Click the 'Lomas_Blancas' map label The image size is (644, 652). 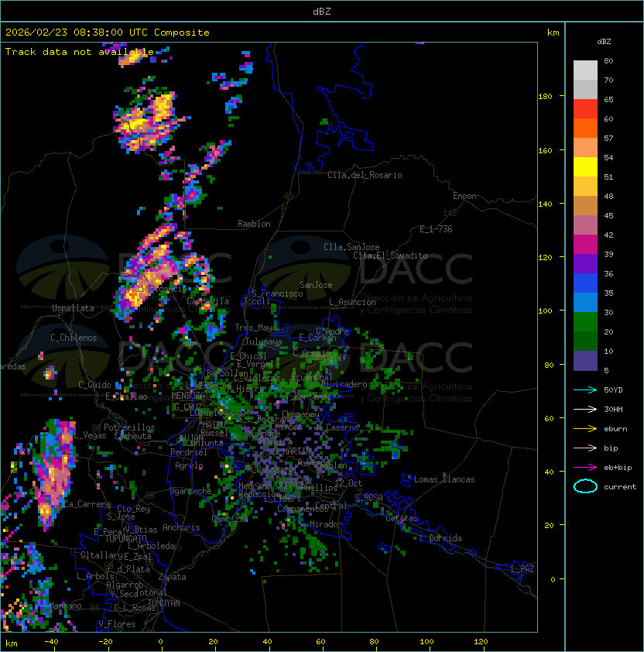pyautogui.click(x=444, y=479)
